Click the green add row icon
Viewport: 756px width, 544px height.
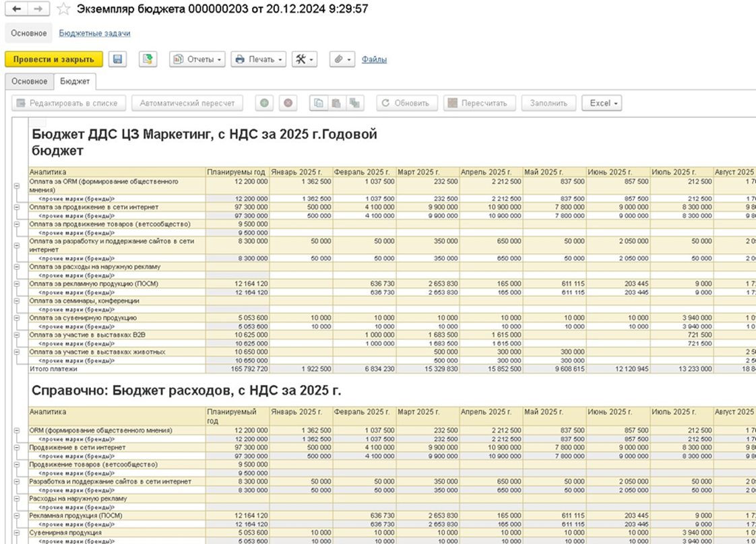coord(264,103)
